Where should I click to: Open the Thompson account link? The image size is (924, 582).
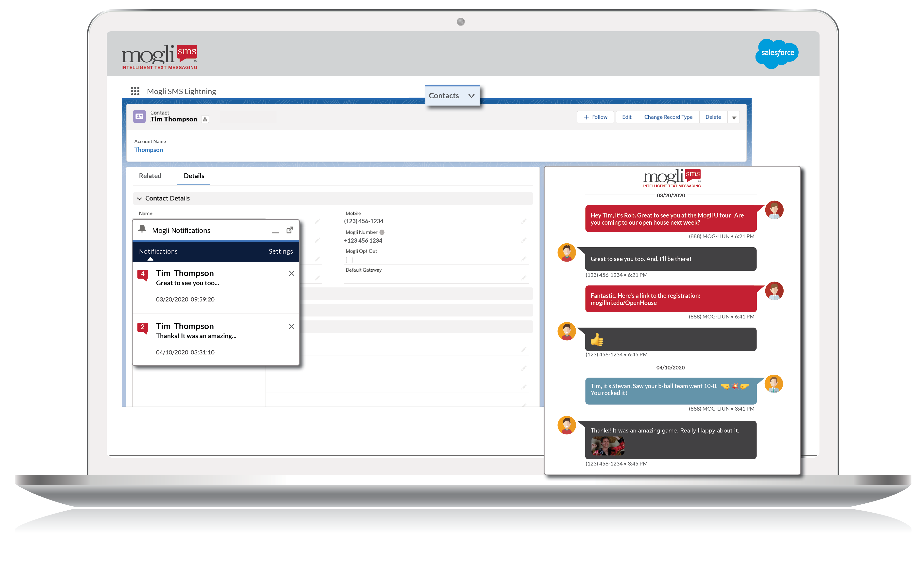pos(149,150)
